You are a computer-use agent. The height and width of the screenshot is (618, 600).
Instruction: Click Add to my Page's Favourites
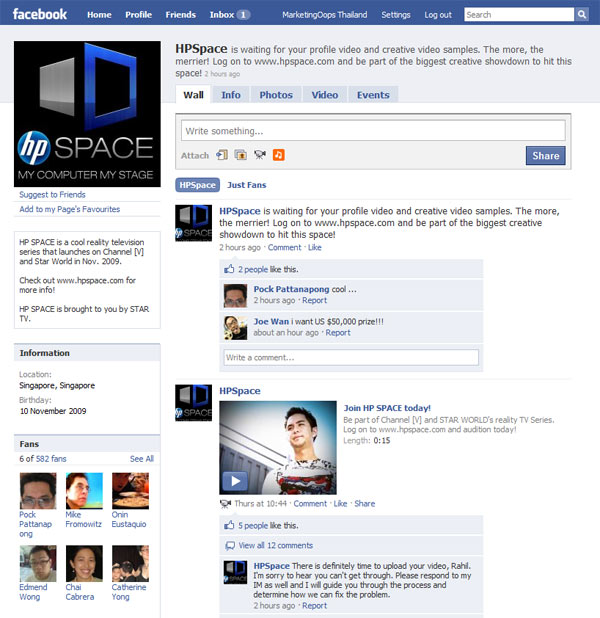point(70,209)
